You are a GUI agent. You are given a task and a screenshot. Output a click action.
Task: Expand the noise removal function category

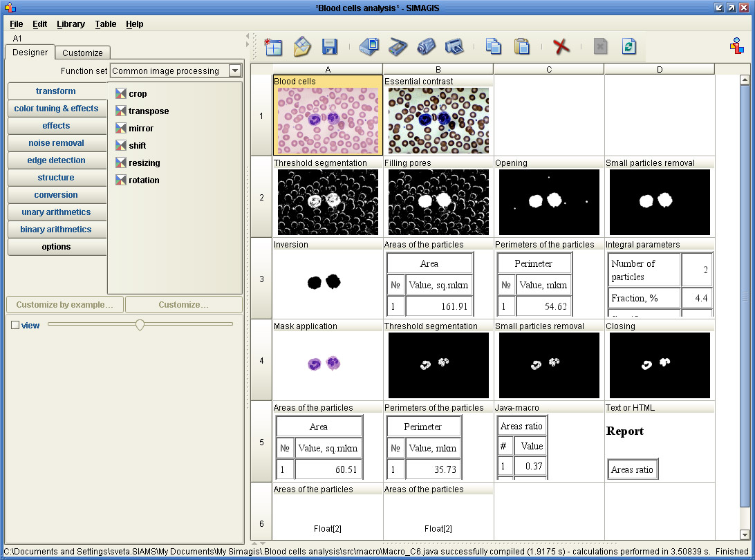(57, 143)
